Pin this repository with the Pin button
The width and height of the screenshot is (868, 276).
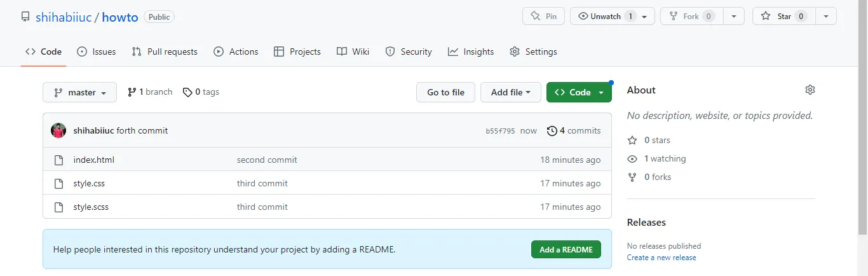(543, 17)
